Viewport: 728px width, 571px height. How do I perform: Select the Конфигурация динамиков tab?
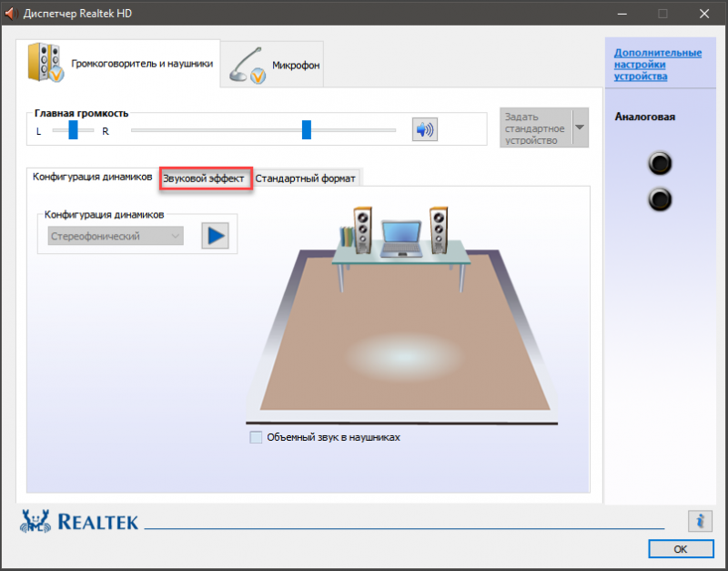pyautogui.click(x=93, y=177)
